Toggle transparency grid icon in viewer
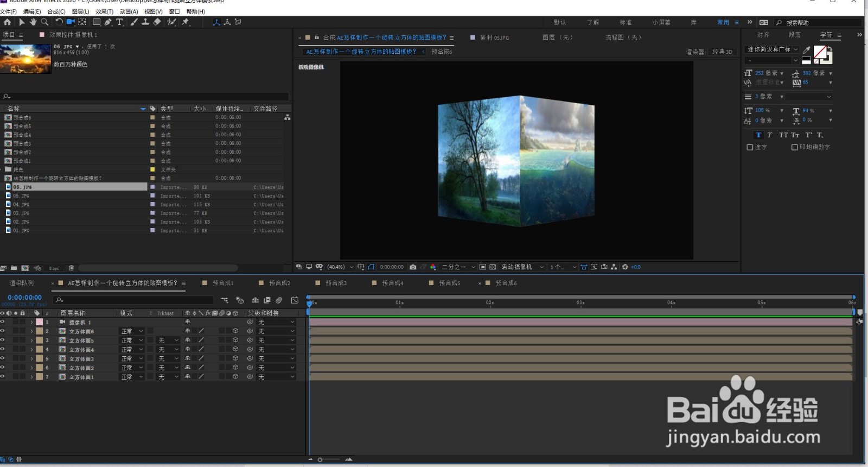The height and width of the screenshot is (467, 868). pos(493,267)
